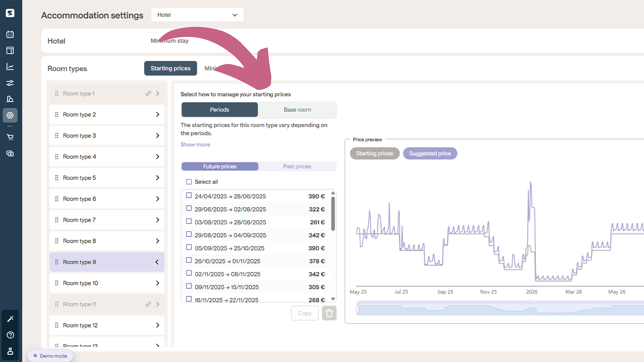Image resolution: width=644 pixels, height=362 pixels.
Task: Collapse the Room type 9 chevron
Action: 157,262
